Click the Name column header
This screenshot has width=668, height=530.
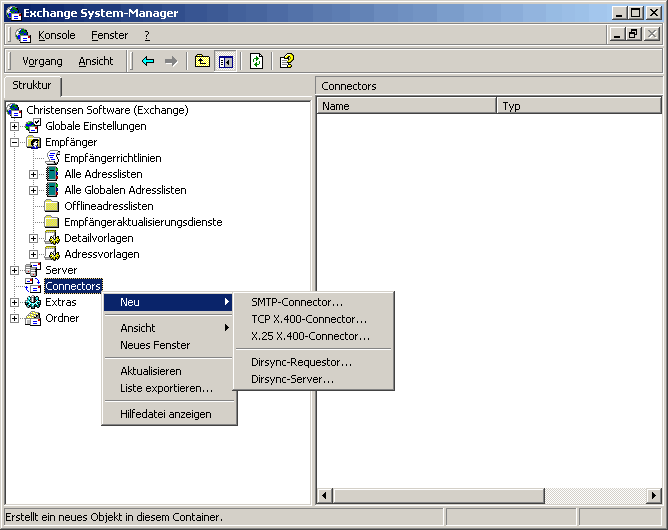click(x=407, y=106)
